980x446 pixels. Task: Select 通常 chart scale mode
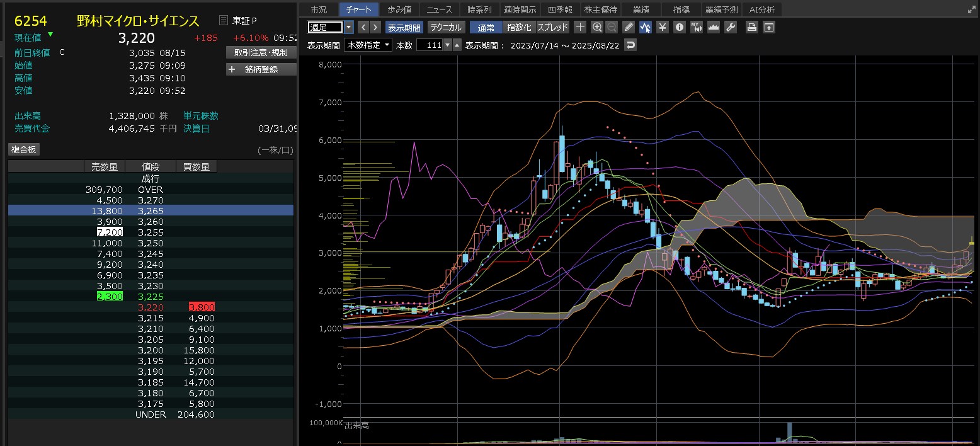486,27
